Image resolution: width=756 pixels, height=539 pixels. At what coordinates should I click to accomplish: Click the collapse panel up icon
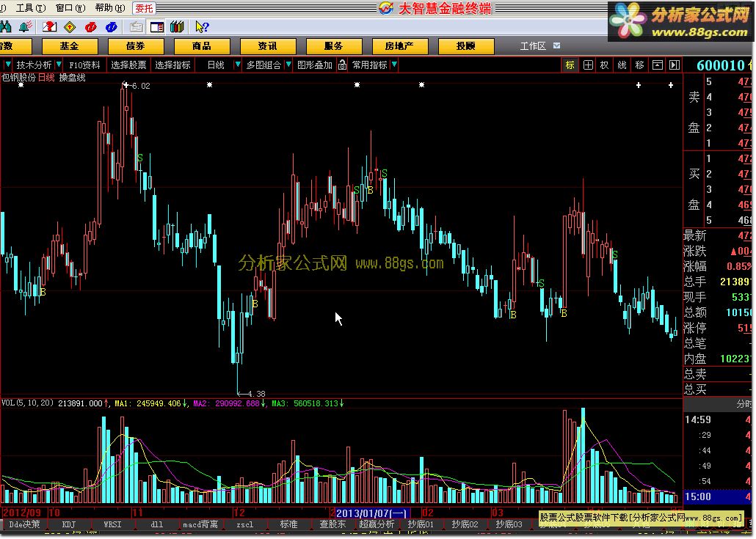click(657, 65)
